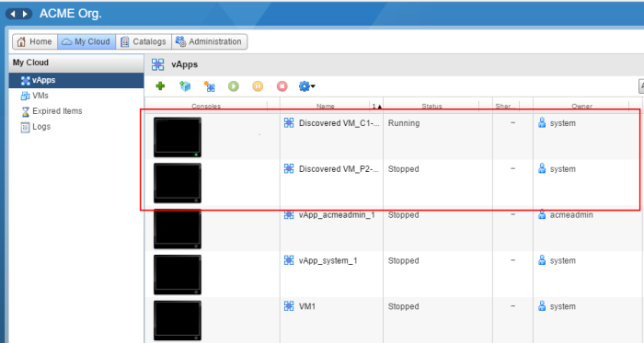
Task: Click user icon beside vApp_system_1 owner
Action: tap(542, 260)
